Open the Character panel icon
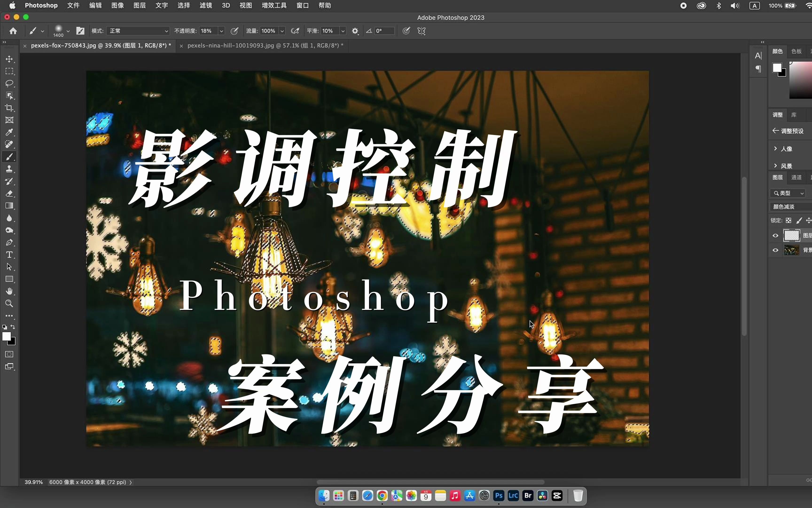This screenshot has width=812, height=508. tap(758, 56)
